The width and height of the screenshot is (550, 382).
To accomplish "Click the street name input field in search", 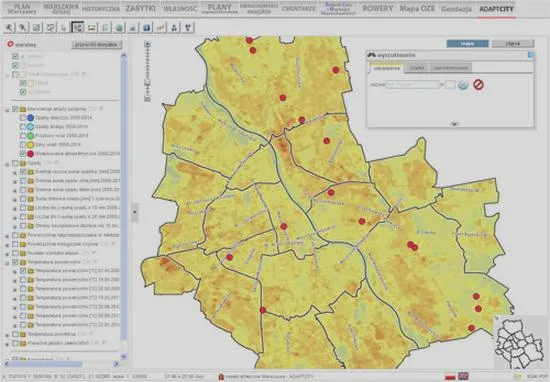I will coord(412,85).
